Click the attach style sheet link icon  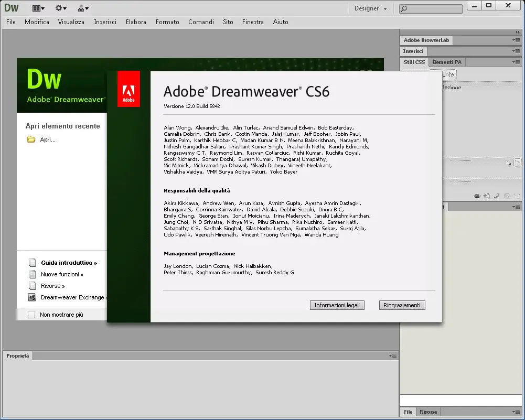click(477, 196)
